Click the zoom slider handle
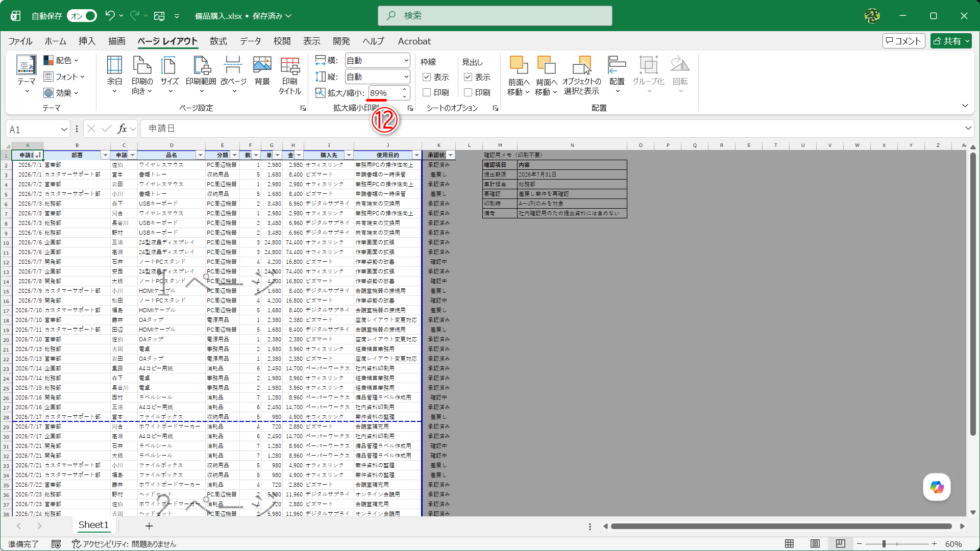Screen dimensions: 980x551 [x=884, y=544]
